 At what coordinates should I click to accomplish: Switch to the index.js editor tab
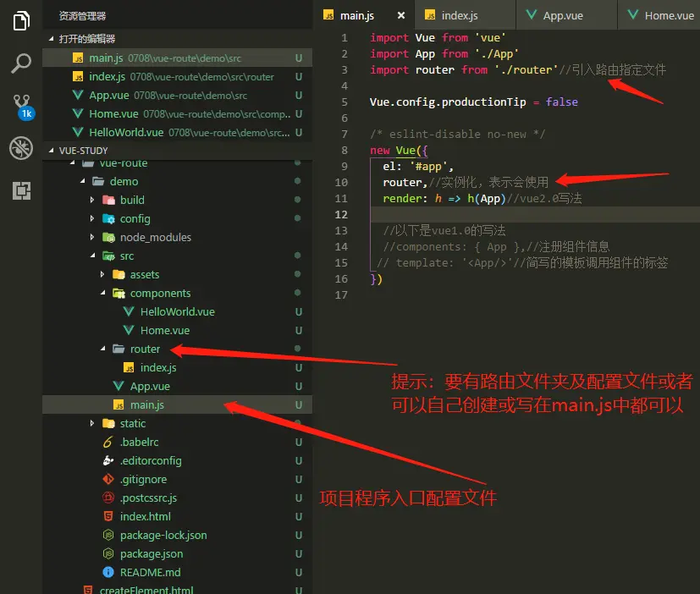coord(465,15)
